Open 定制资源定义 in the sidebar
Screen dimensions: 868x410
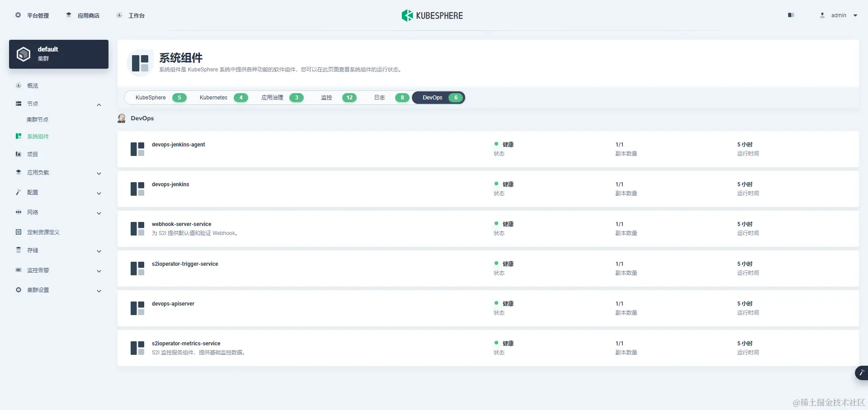[43, 232]
